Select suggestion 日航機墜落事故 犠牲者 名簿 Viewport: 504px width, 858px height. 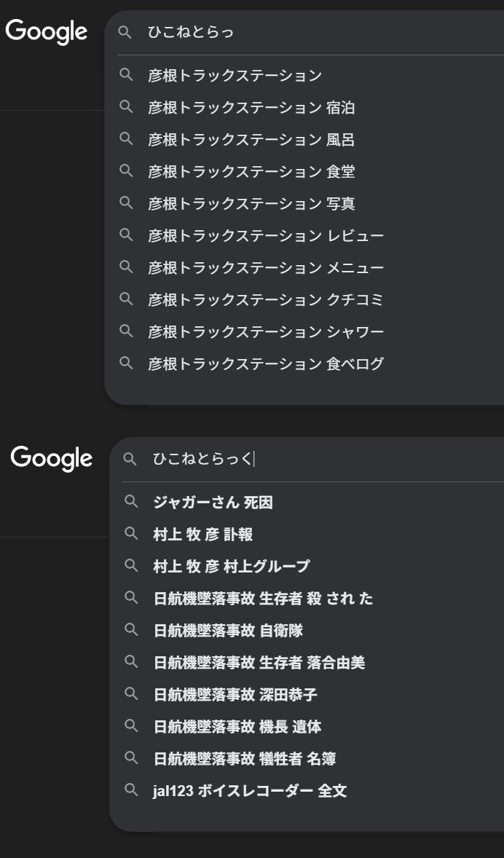pyautogui.click(x=244, y=758)
